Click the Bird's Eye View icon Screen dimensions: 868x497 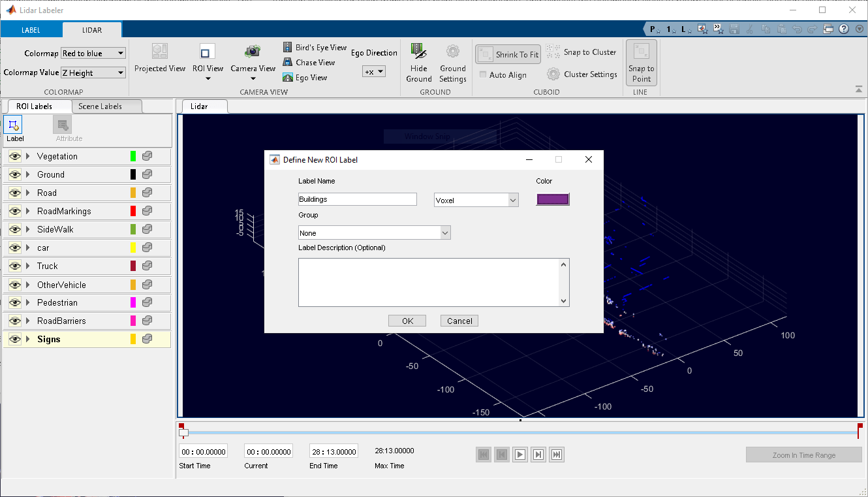click(x=288, y=48)
